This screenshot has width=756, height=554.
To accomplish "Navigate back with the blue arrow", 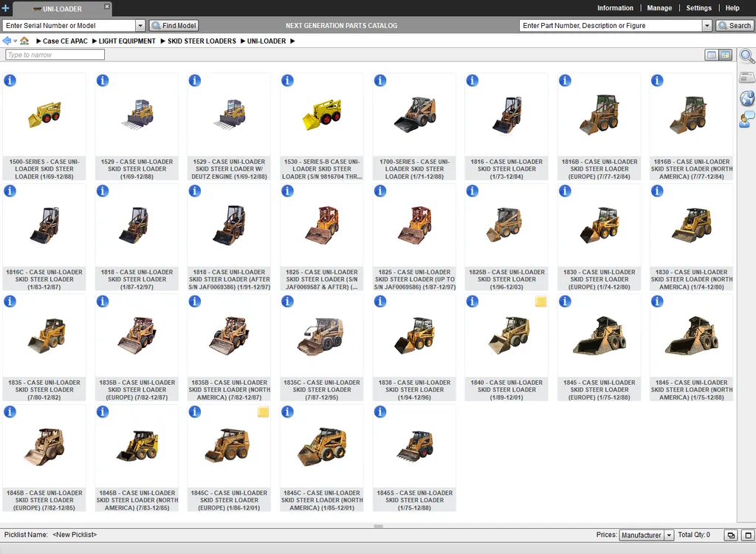I will click(x=7, y=41).
